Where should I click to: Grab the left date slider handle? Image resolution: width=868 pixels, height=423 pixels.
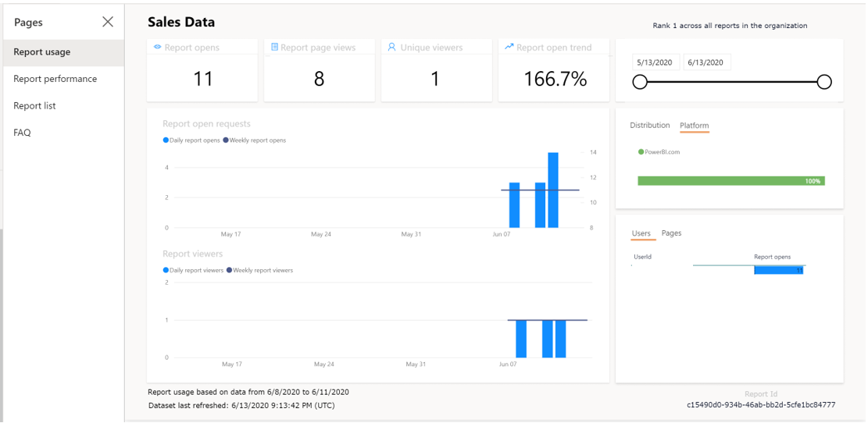640,83
